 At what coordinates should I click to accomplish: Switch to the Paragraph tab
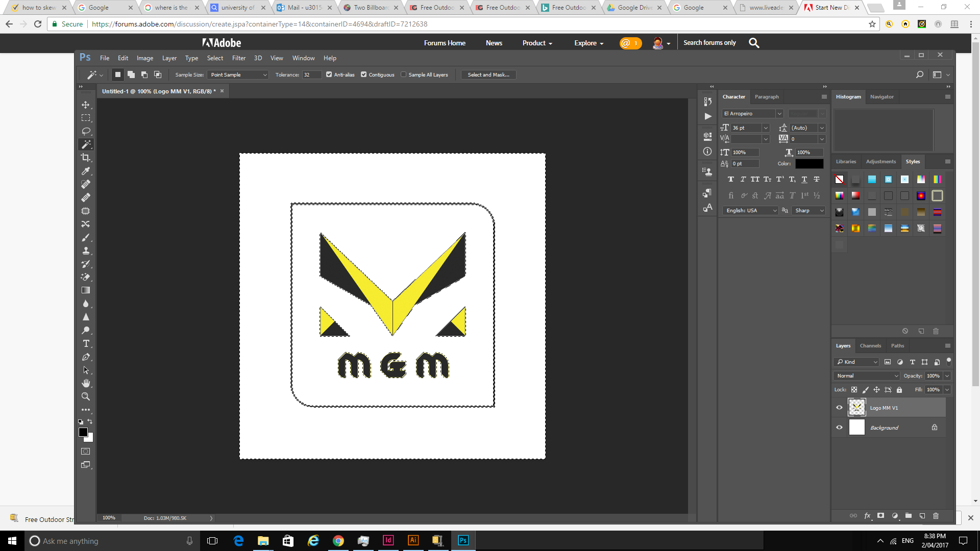pos(767,97)
